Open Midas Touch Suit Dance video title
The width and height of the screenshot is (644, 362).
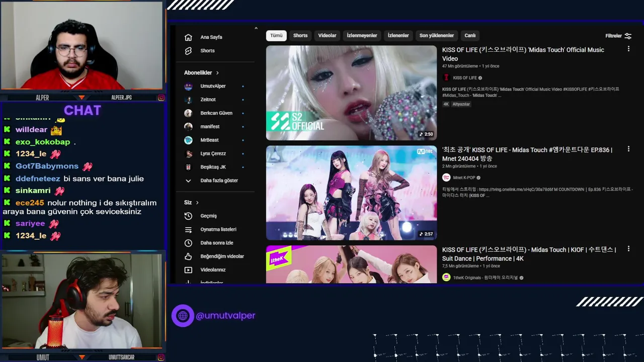529,254
